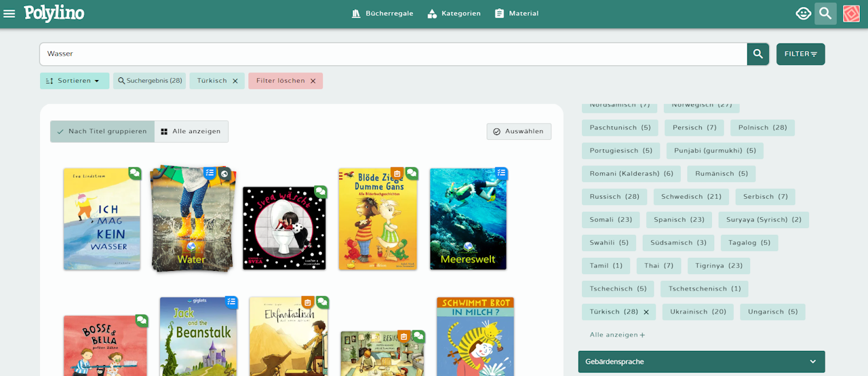Screen dimensions: 868x376
Task: Expand the Gebärdensprache section
Action: pyautogui.click(x=701, y=362)
